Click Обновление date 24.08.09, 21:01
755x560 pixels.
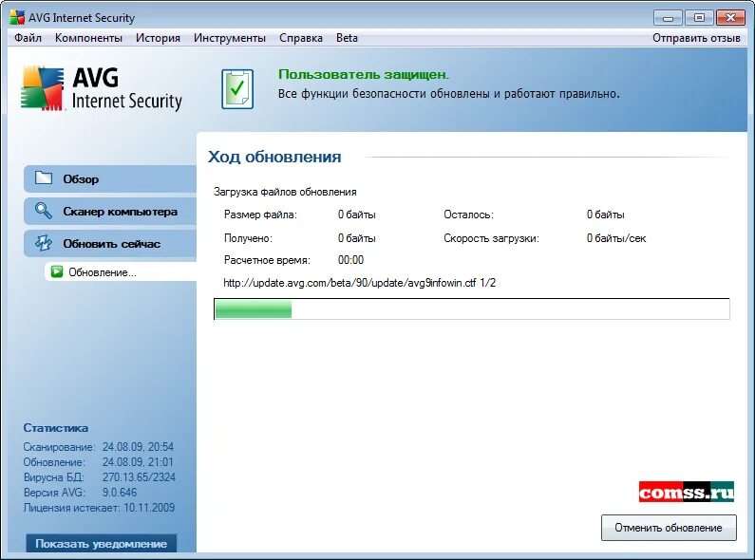click(x=138, y=462)
